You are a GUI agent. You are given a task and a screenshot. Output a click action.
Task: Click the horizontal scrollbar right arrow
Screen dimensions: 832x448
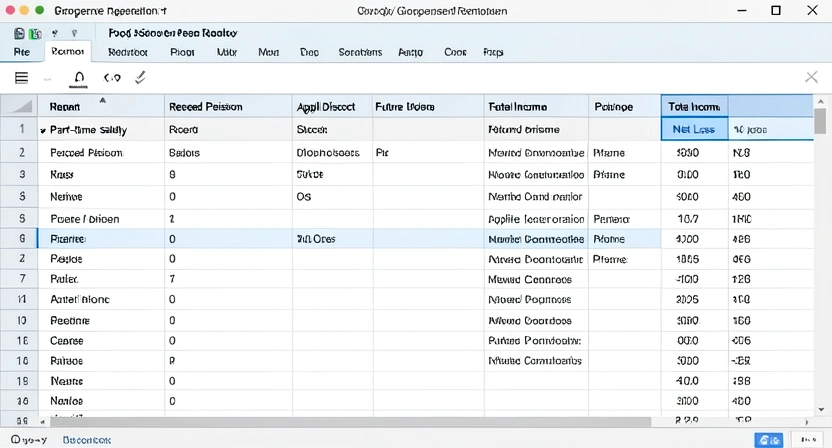click(x=807, y=422)
